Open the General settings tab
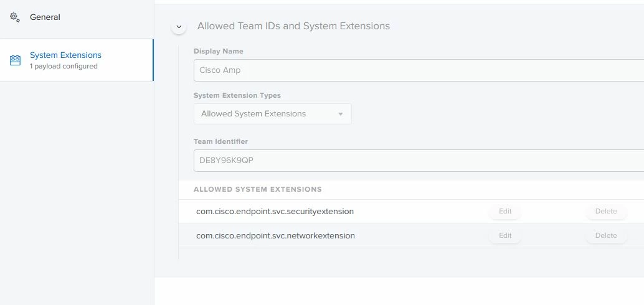This screenshot has width=644, height=305. (77, 17)
